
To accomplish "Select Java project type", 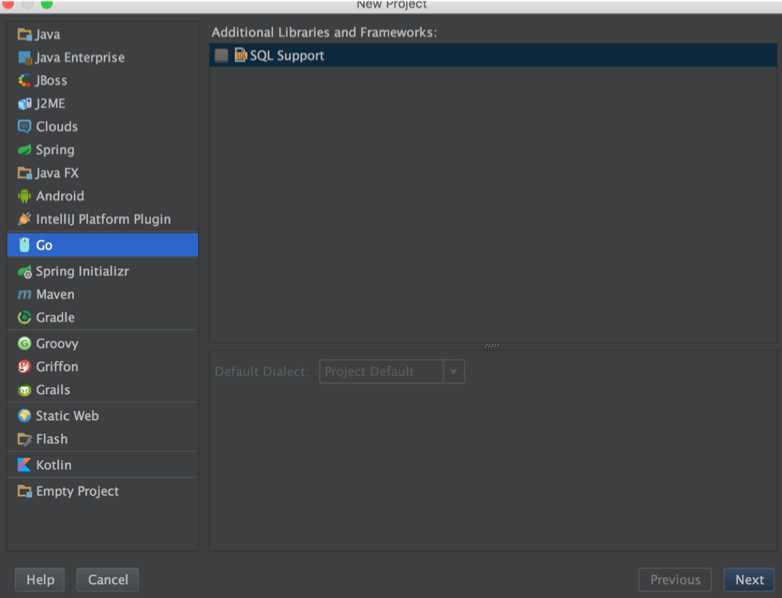I will [x=103, y=34].
